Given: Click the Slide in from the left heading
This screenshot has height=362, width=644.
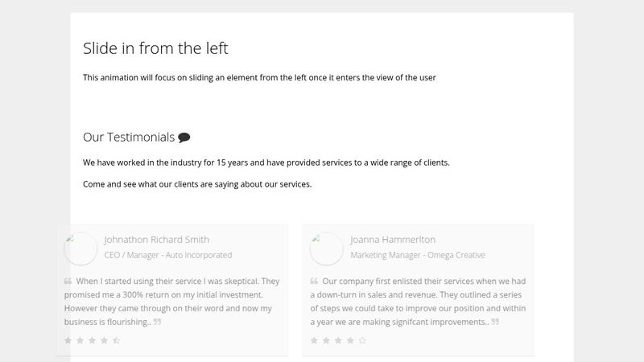Looking at the screenshot, I should coord(155,48).
